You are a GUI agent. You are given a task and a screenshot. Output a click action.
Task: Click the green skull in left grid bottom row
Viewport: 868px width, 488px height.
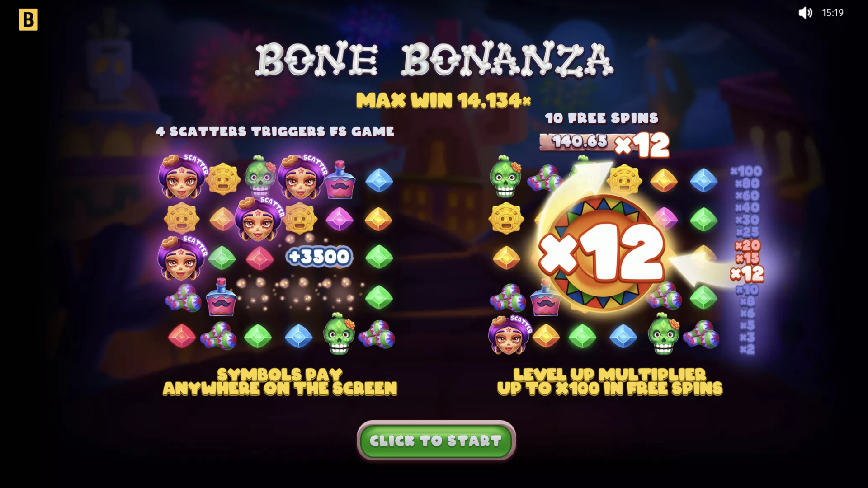point(339,334)
